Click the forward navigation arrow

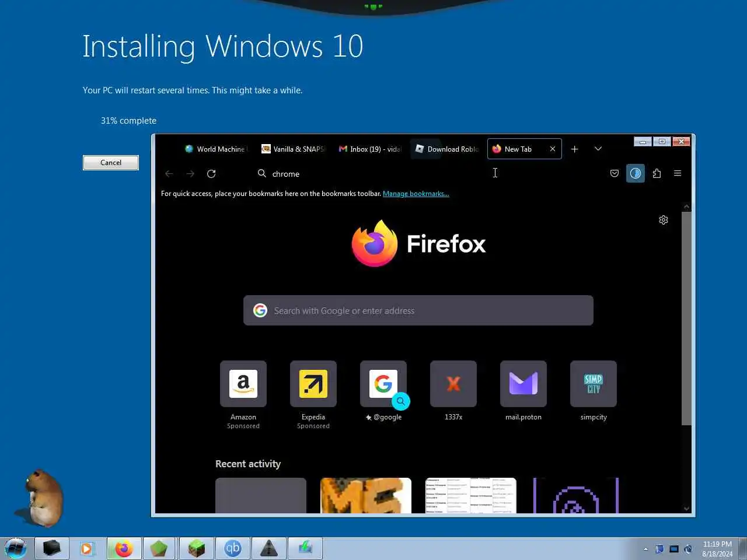pyautogui.click(x=190, y=174)
